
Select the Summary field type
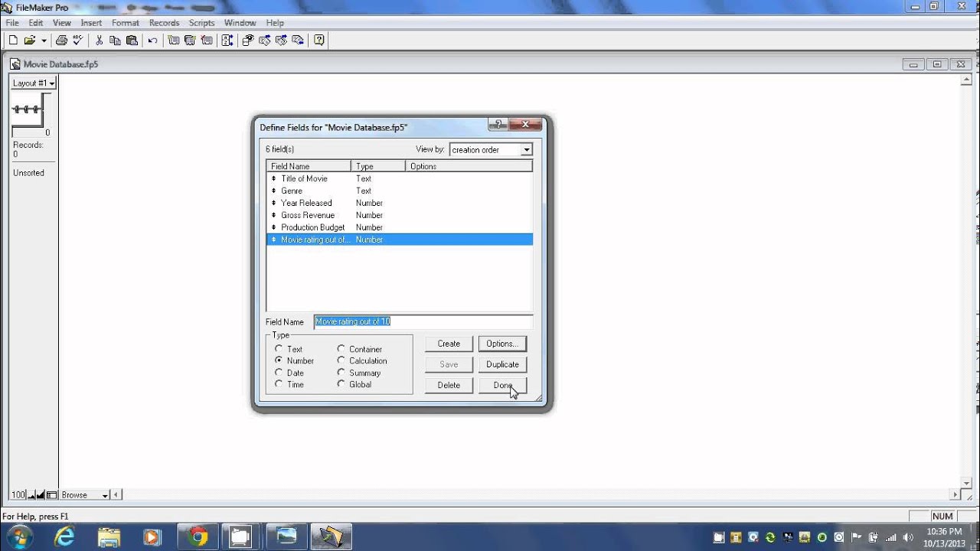pyautogui.click(x=359, y=373)
